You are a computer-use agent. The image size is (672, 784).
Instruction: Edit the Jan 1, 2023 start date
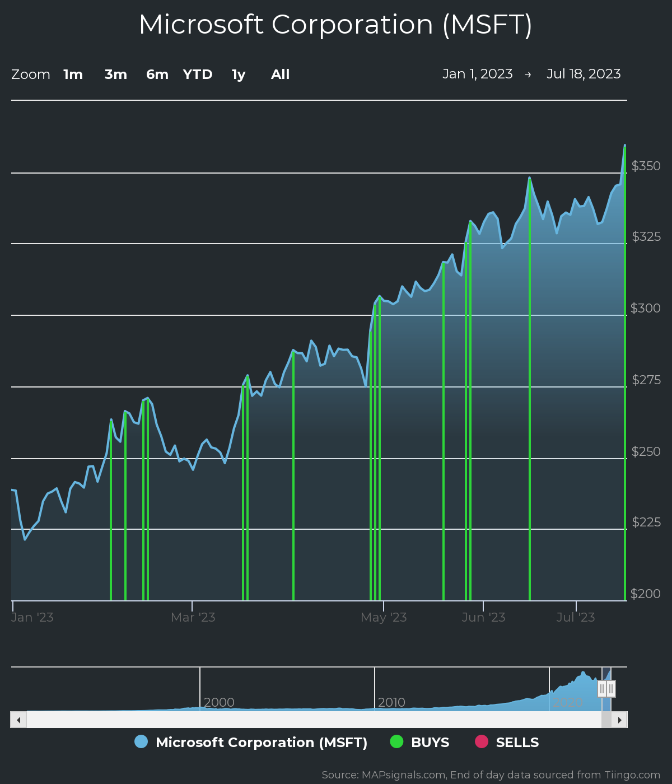(x=478, y=74)
